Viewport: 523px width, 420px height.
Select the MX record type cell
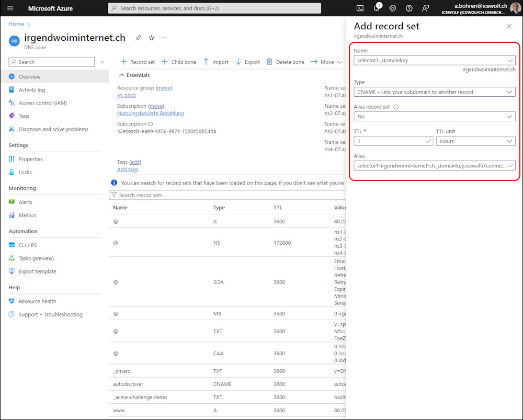pos(218,314)
